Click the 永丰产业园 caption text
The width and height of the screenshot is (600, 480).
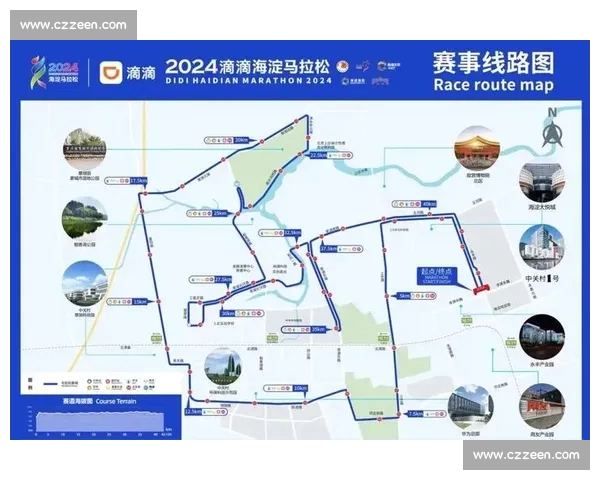542,364
